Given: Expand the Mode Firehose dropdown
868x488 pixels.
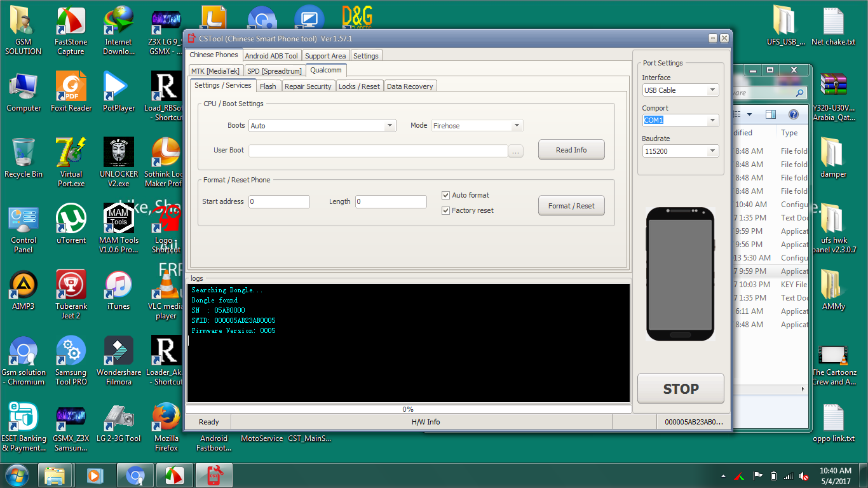Looking at the screenshot, I should (517, 126).
